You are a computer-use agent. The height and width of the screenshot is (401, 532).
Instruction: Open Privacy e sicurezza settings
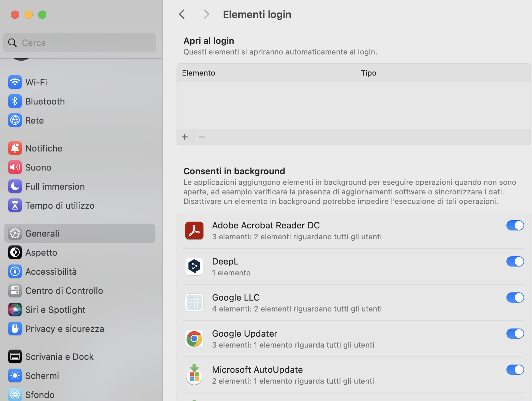[64, 329]
